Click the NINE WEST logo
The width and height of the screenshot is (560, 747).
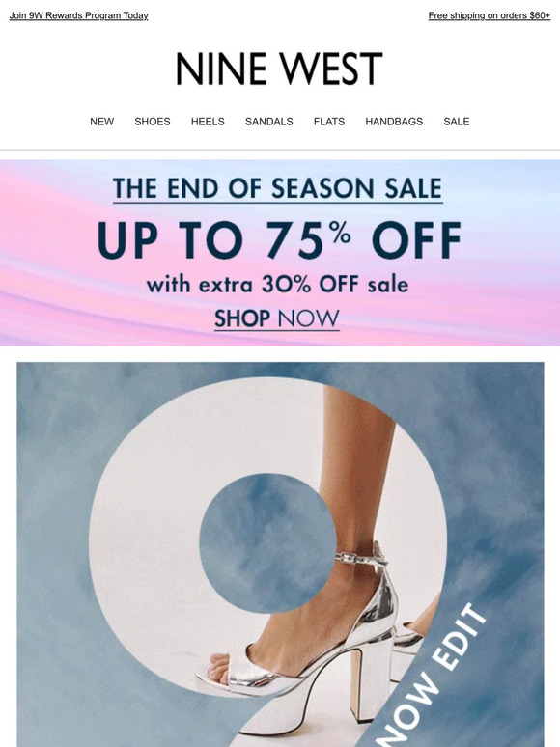(x=280, y=69)
